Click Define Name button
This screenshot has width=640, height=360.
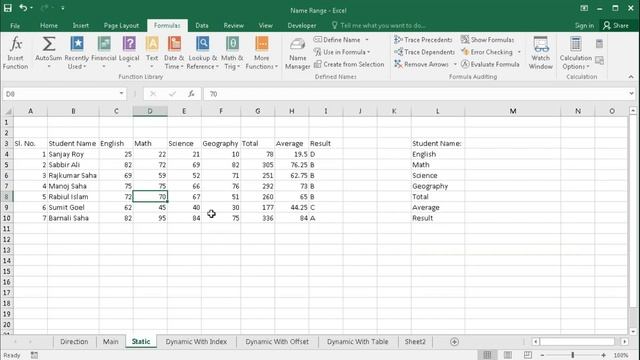point(337,40)
